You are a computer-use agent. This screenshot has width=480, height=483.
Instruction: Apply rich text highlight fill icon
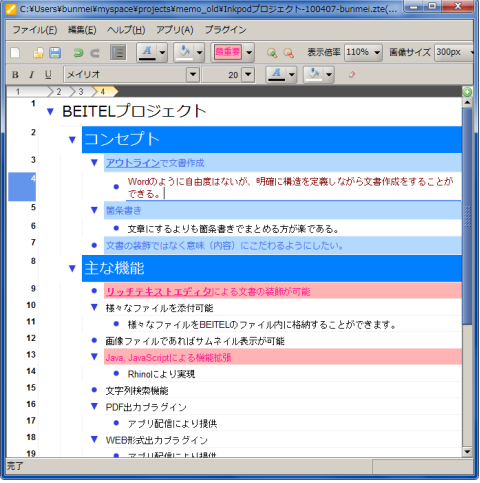click(x=314, y=74)
